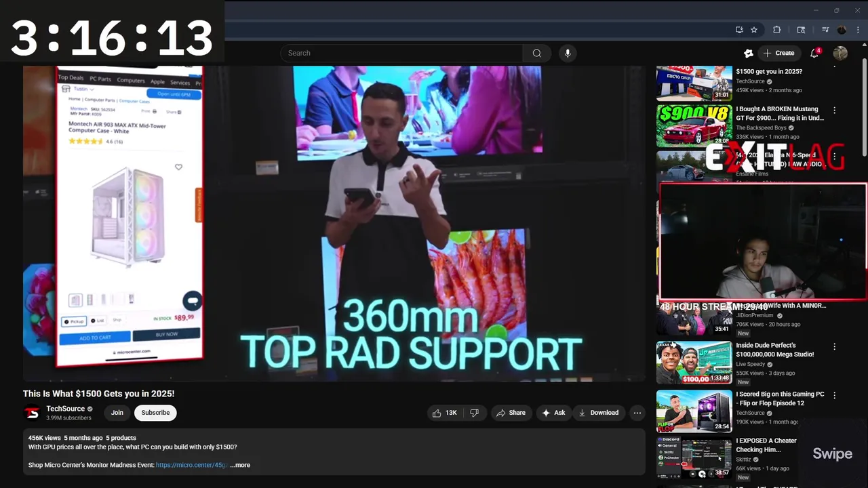Viewport: 868px width, 488px height.
Task: Open TechSource channel name under the title
Action: point(65,409)
